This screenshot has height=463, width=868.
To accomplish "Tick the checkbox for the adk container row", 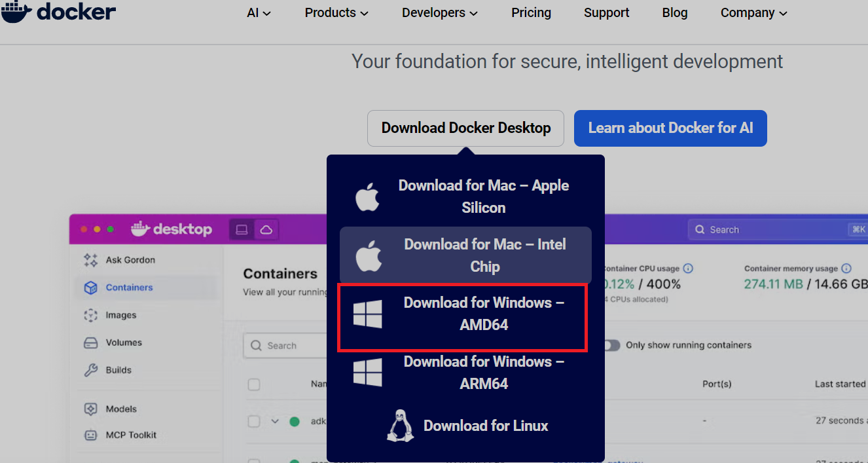I will point(254,422).
